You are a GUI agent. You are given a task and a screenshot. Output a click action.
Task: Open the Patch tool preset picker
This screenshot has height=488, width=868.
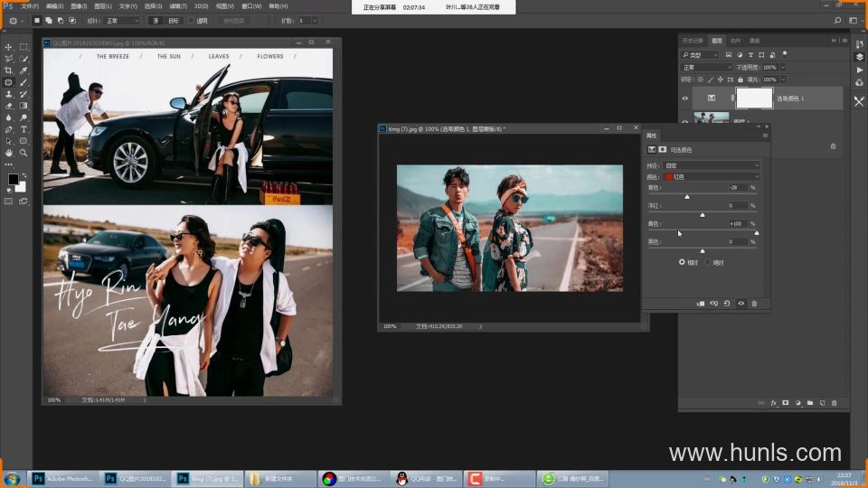15,21
